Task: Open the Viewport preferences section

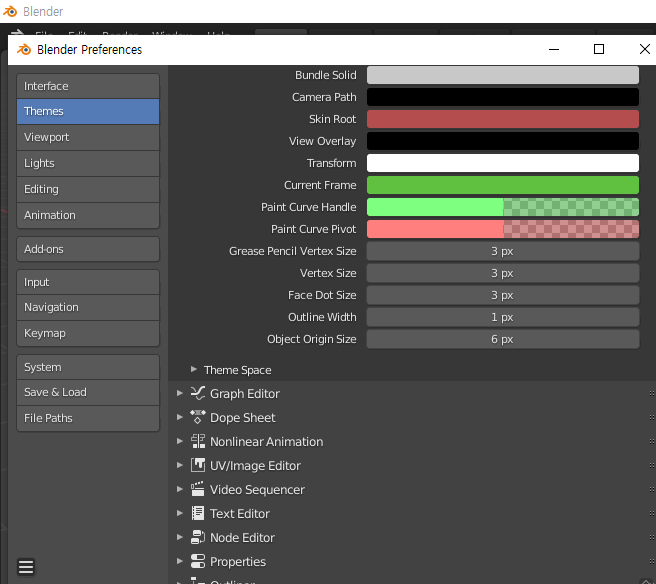Action: (x=88, y=137)
